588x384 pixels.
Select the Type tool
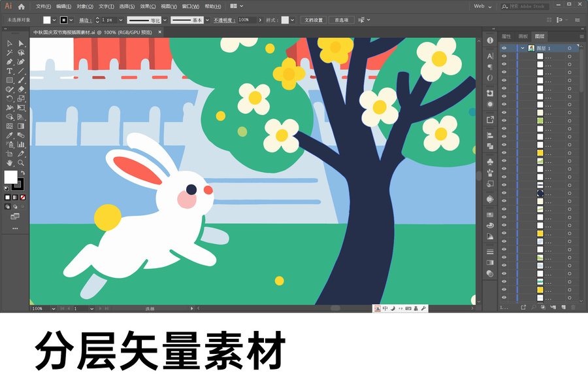click(x=10, y=71)
